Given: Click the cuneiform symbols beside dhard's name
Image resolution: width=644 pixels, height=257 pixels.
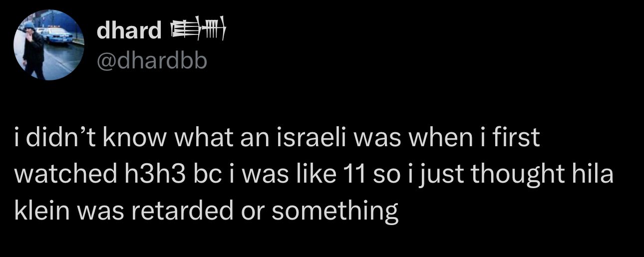Looking at the screenshot, I should tap(199, 32).
